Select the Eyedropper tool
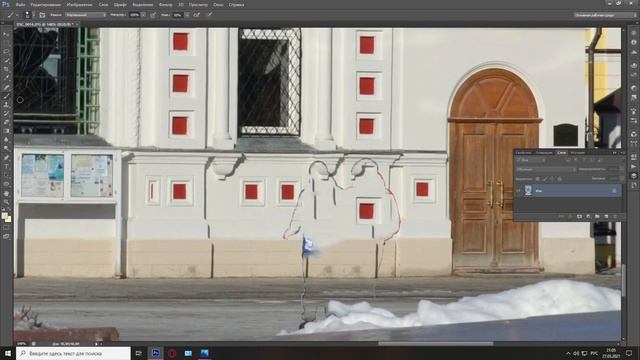 tap(6, 78)
